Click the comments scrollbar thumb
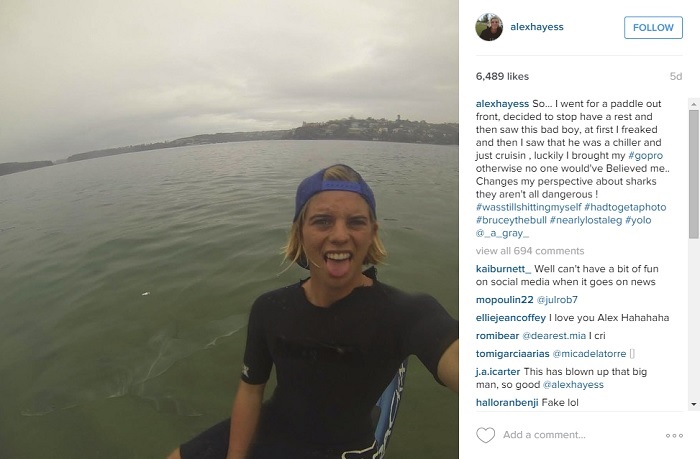The width and height of the screenshot is (700, 459). (694, 174)
